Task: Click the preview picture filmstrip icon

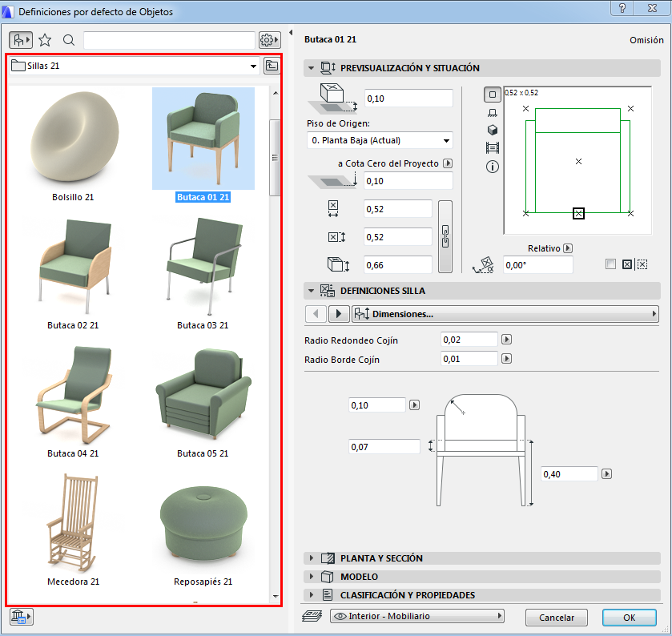Action: (x=493, y=148)
